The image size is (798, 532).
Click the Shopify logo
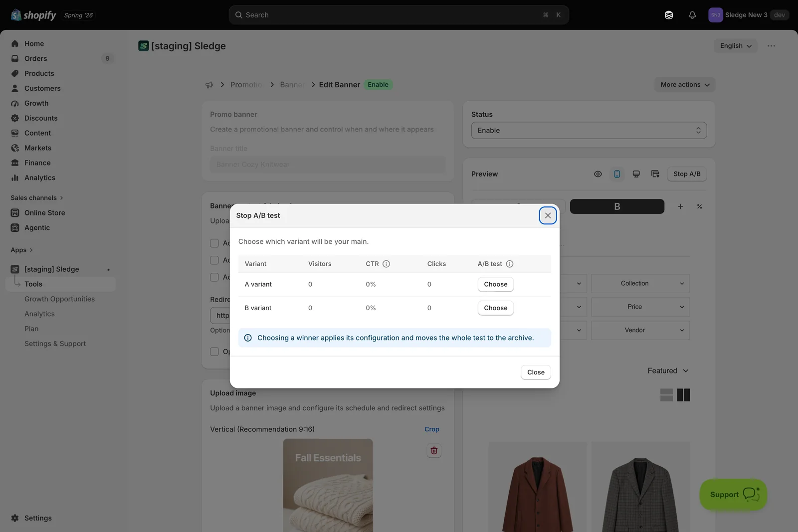(33, 15)
